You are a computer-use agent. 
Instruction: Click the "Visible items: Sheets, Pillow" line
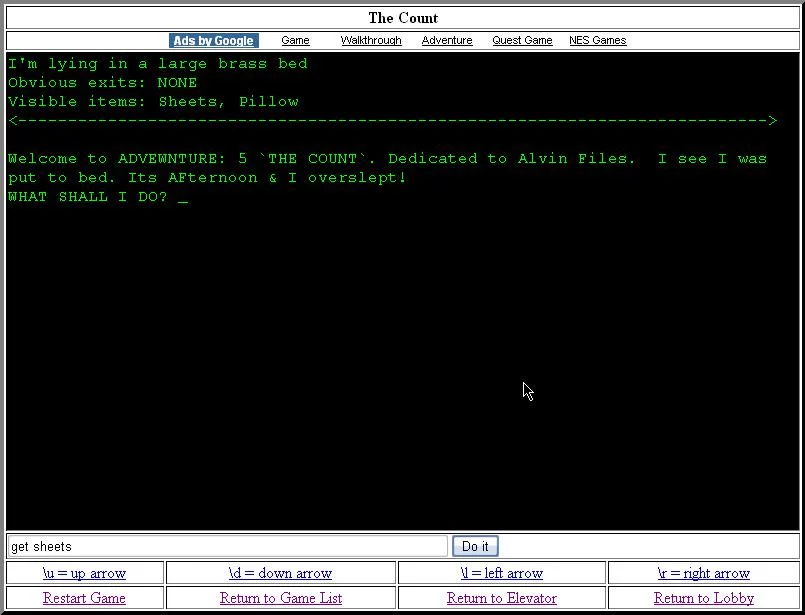(x=153, y=102)
